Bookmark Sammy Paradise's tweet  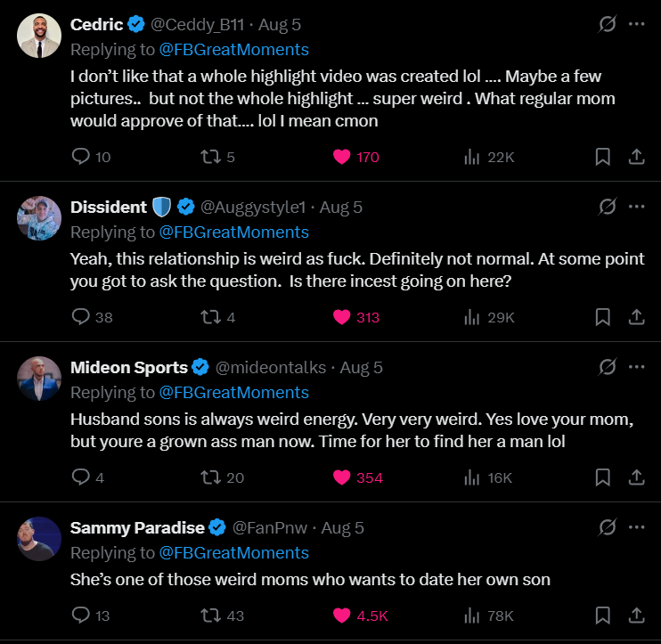click(x=602, y=615)
